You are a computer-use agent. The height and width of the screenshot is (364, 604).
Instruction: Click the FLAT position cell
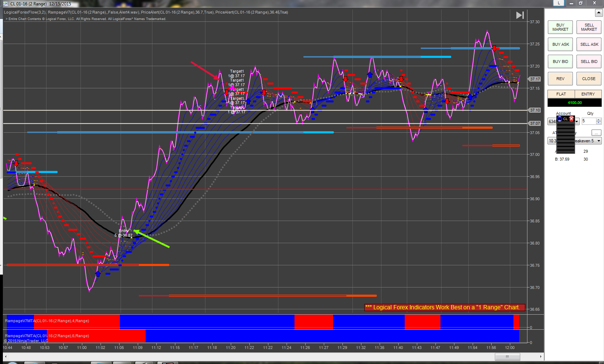click(x=561, y=94)
